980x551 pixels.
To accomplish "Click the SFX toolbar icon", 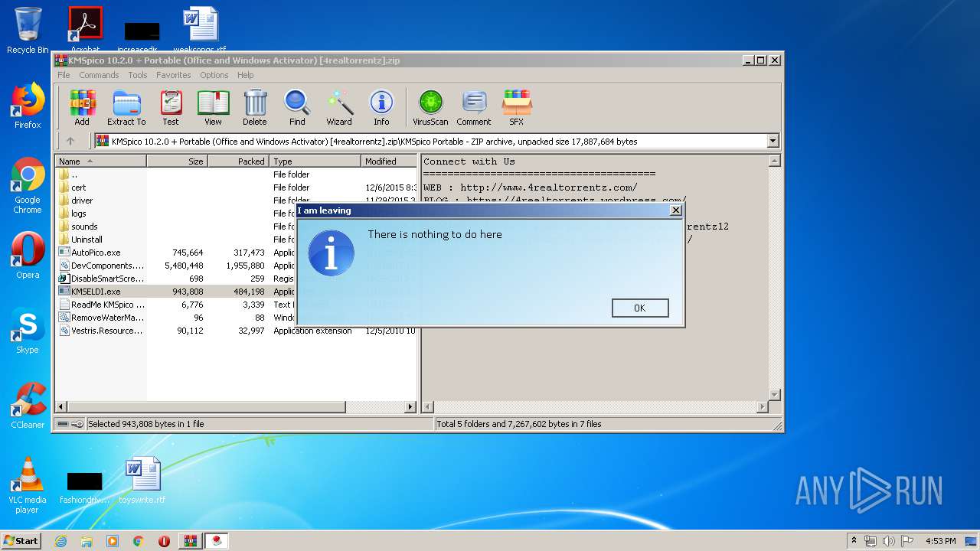I will 517,108.
